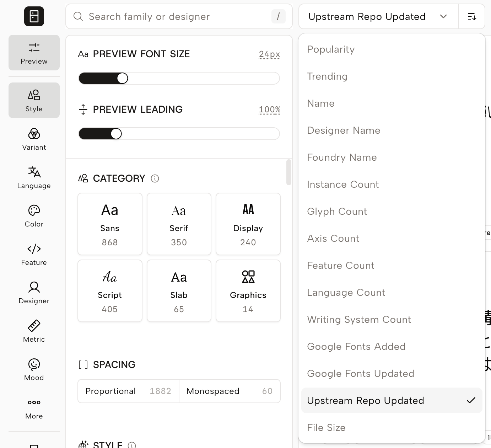This screenshot has width=491, height=448.
Task: Open the Mood sidebar section
Action: point(34,369)
